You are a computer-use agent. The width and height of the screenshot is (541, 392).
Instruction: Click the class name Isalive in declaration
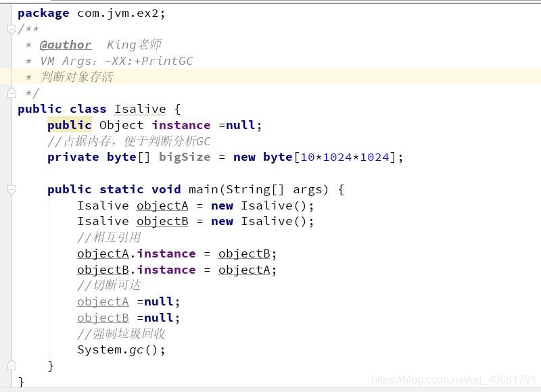(x=140, y=109)
